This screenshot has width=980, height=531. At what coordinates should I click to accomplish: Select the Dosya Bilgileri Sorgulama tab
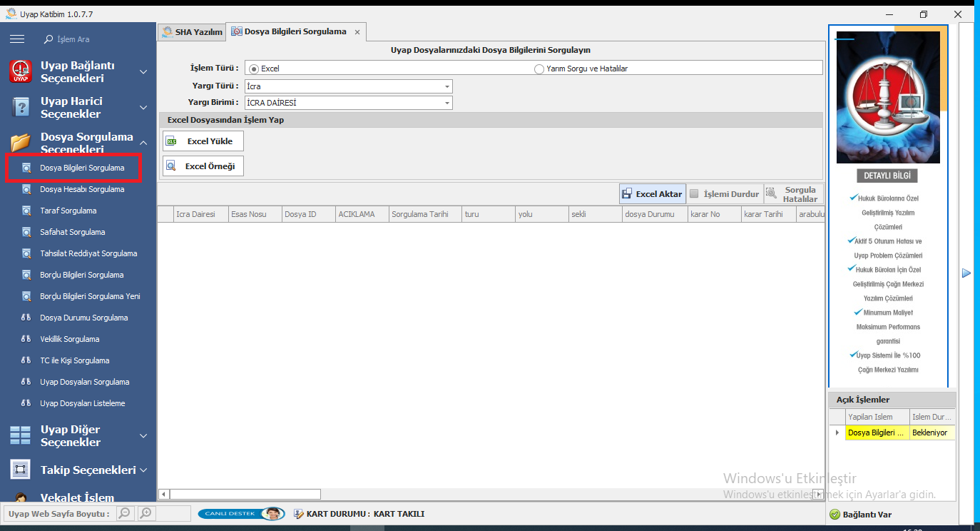pos(295,31)
